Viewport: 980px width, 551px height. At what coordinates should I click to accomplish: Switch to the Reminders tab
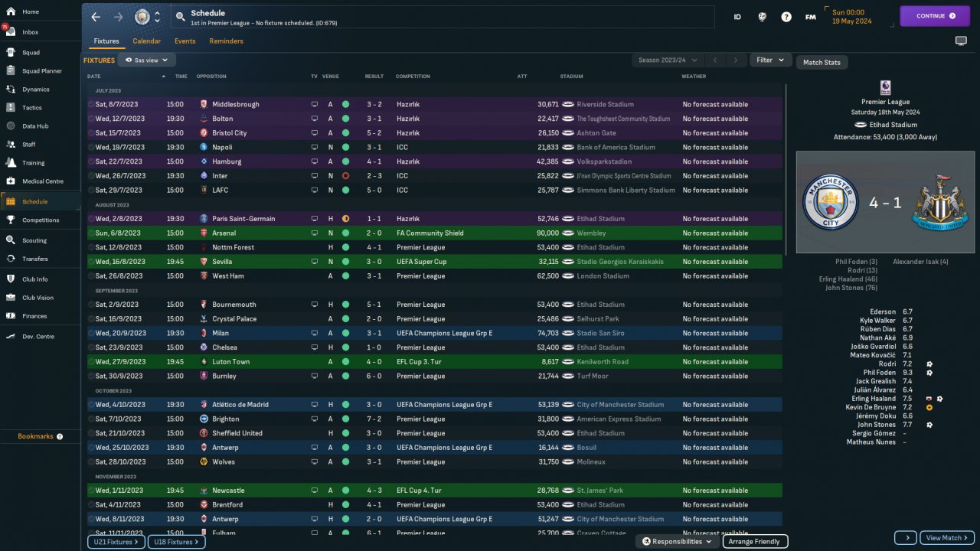pos(227,41)
